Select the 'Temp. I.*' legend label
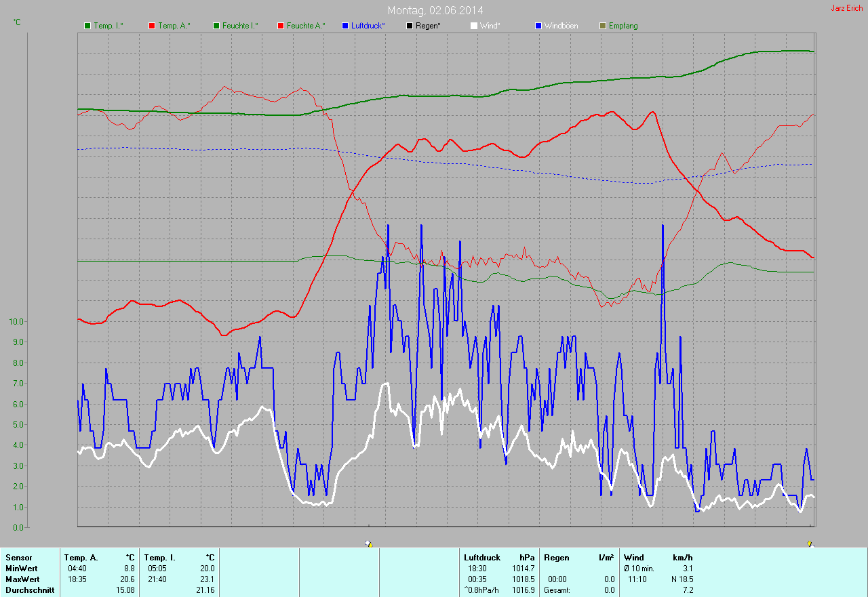Viewport: 868px width, 597px height. pyautogui.click(x=108, y=26)
